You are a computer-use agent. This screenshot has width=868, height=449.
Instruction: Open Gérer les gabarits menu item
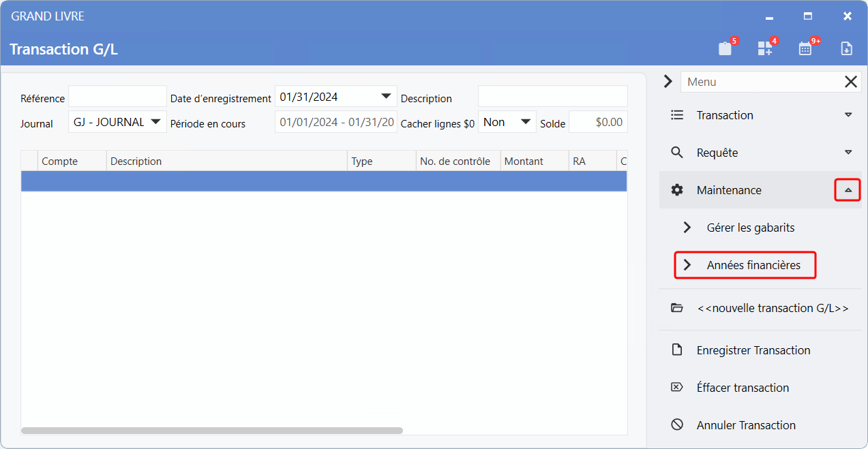click(750, 228)
